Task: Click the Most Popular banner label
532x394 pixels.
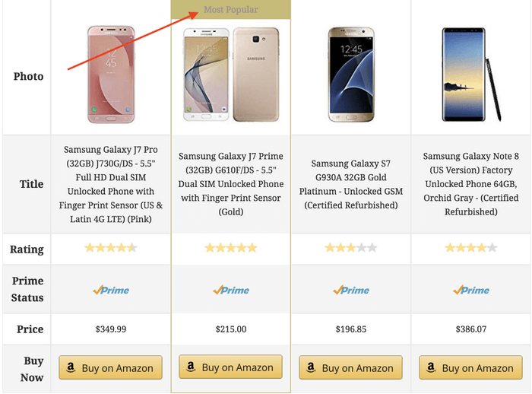Action: point(231,11)
